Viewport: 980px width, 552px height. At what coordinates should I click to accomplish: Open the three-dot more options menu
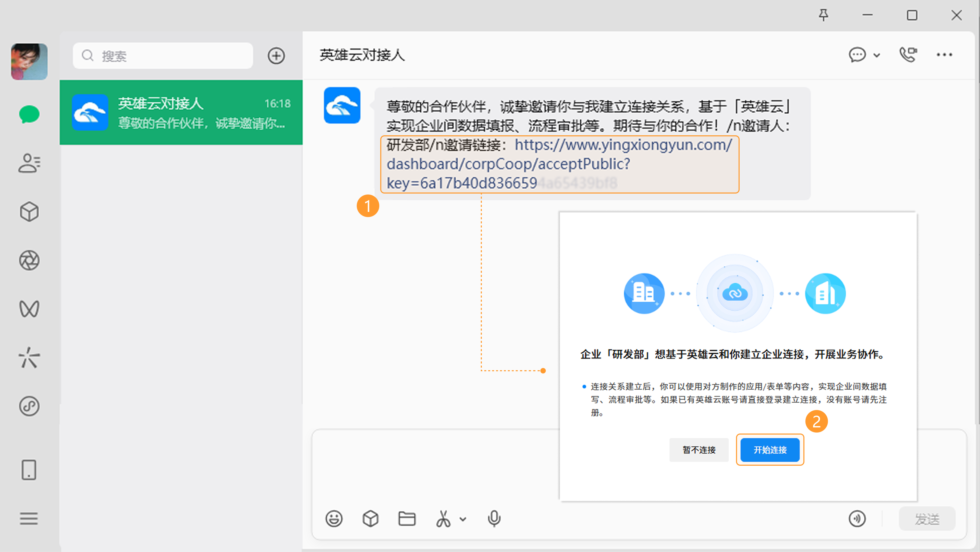point(944,55)
